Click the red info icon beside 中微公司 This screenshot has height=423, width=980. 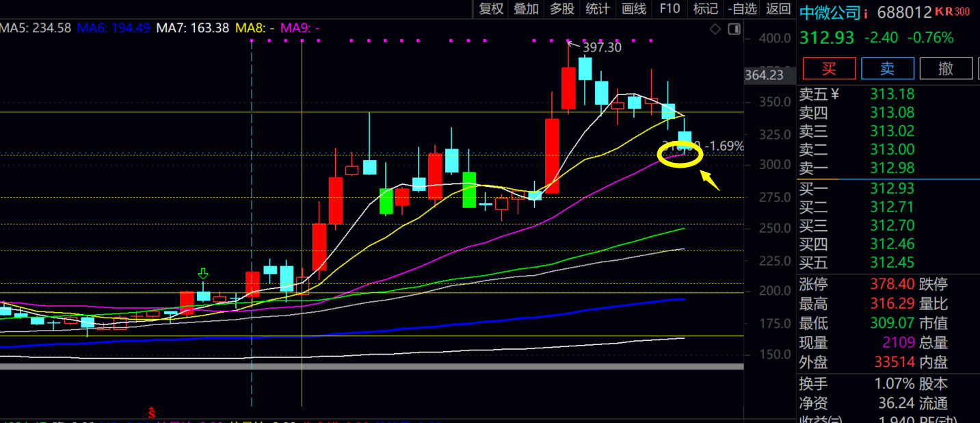pos(866,13)
